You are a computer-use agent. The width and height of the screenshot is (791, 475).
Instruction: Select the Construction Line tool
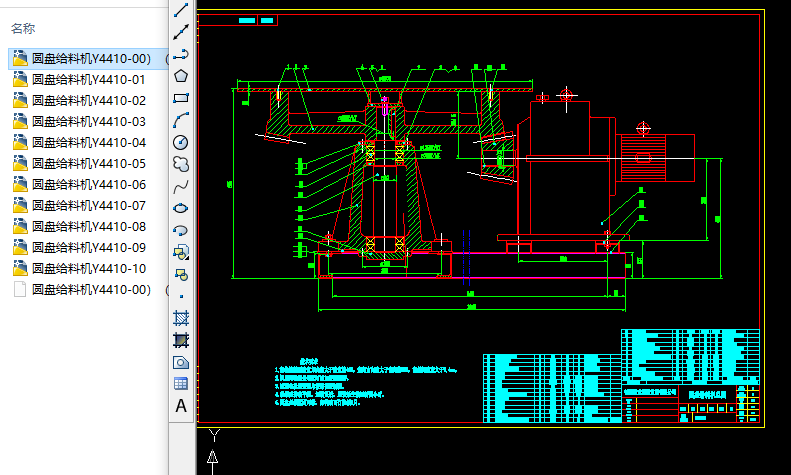pos(181,33)
